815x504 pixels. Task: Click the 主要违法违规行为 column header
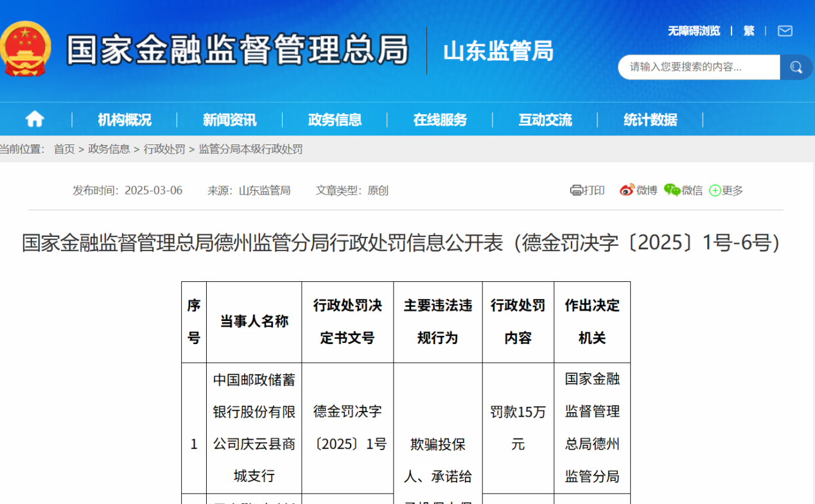pyautogui.click(x=438, y=322)
